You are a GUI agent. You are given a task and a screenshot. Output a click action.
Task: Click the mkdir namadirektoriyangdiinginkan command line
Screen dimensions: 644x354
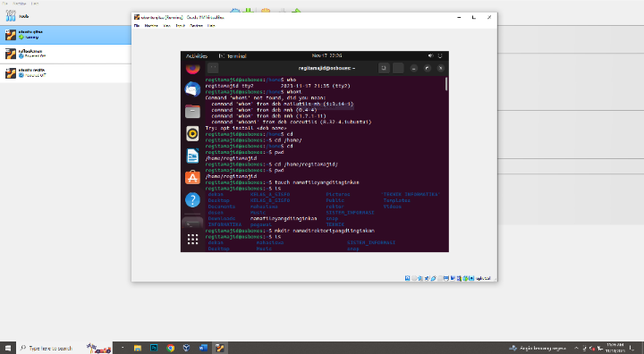[x=290, y=231]
